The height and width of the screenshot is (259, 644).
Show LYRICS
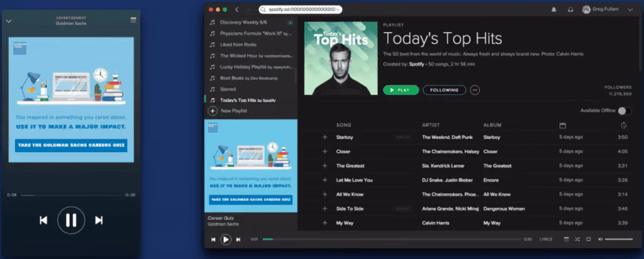[x=546, y=240]
